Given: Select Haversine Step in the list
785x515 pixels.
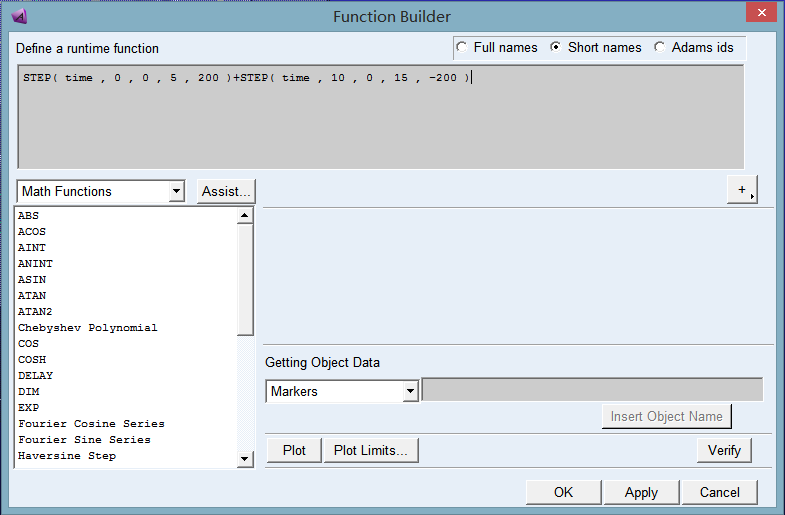Looking at the screenshot, I should click(x=67, y=455).
